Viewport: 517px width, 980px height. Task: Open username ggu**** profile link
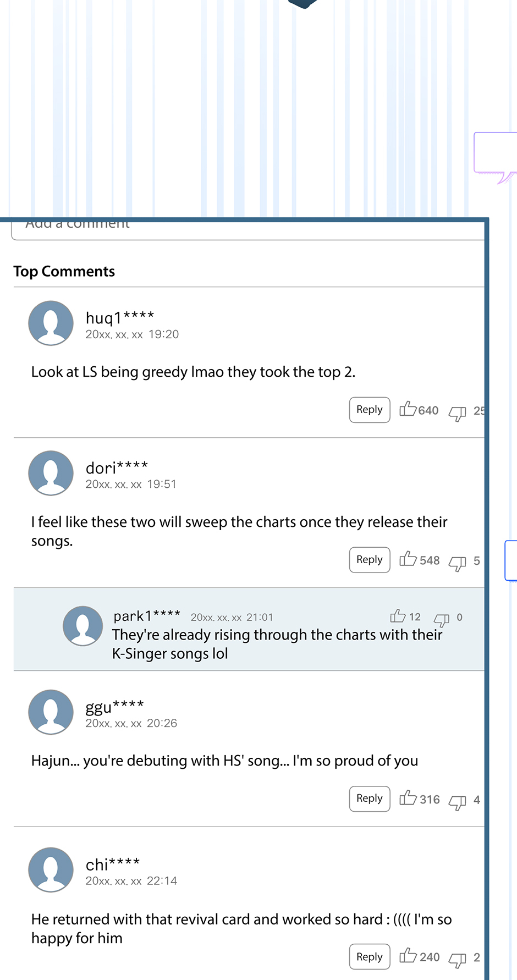114,706
